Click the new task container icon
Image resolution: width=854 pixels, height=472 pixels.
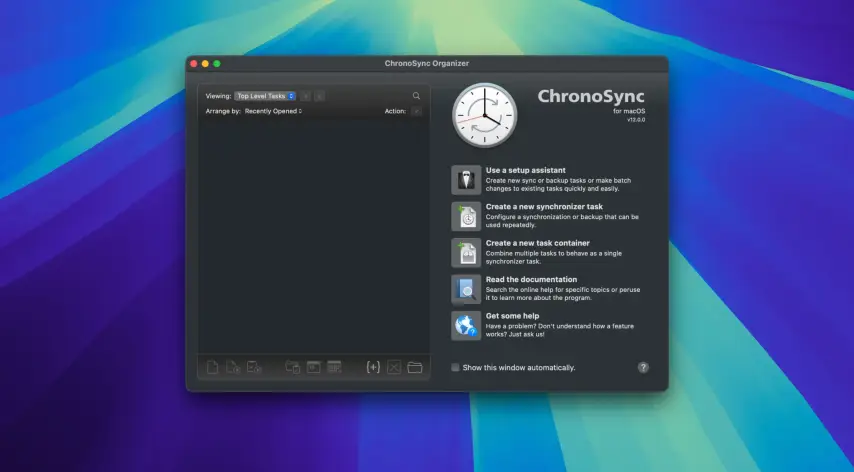465,253
